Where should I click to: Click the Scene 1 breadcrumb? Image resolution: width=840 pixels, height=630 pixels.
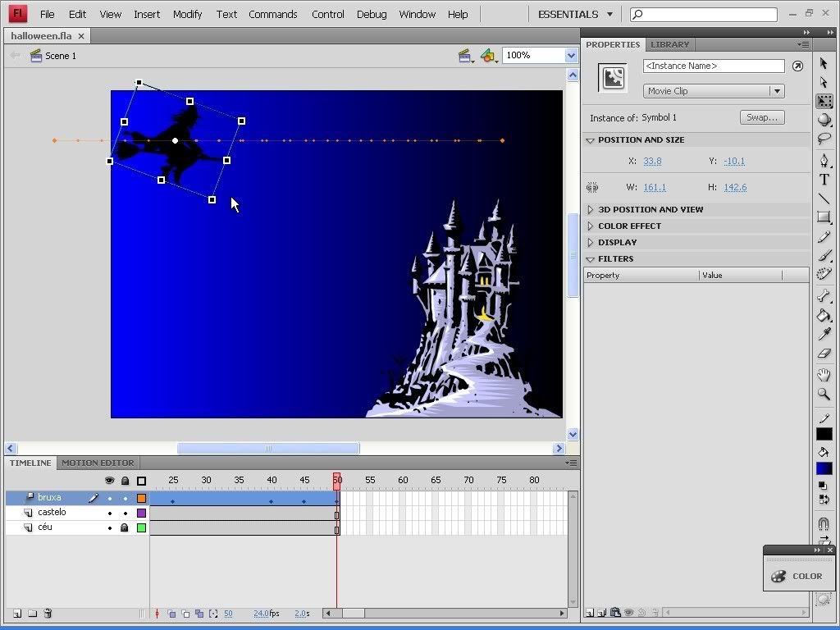[x=60, y=56]
